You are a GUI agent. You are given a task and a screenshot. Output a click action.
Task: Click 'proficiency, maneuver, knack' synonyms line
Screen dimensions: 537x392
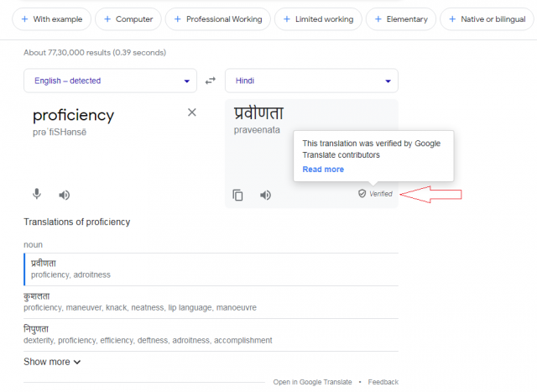point(140,308)
